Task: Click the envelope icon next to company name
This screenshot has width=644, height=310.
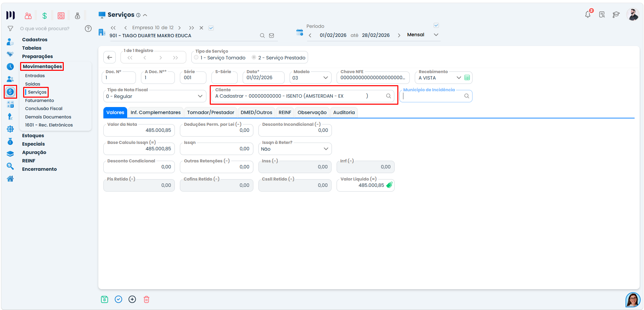Action: coord(271,36)
